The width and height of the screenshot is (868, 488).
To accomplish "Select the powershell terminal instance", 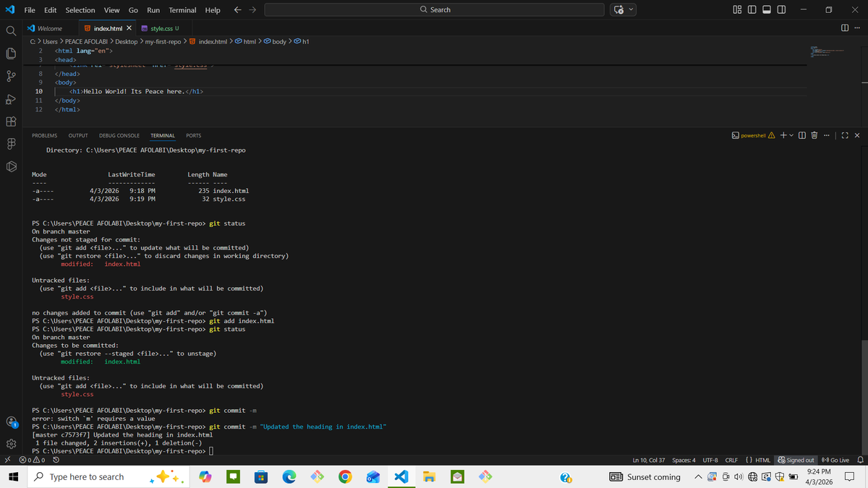I will pos(752,135).
